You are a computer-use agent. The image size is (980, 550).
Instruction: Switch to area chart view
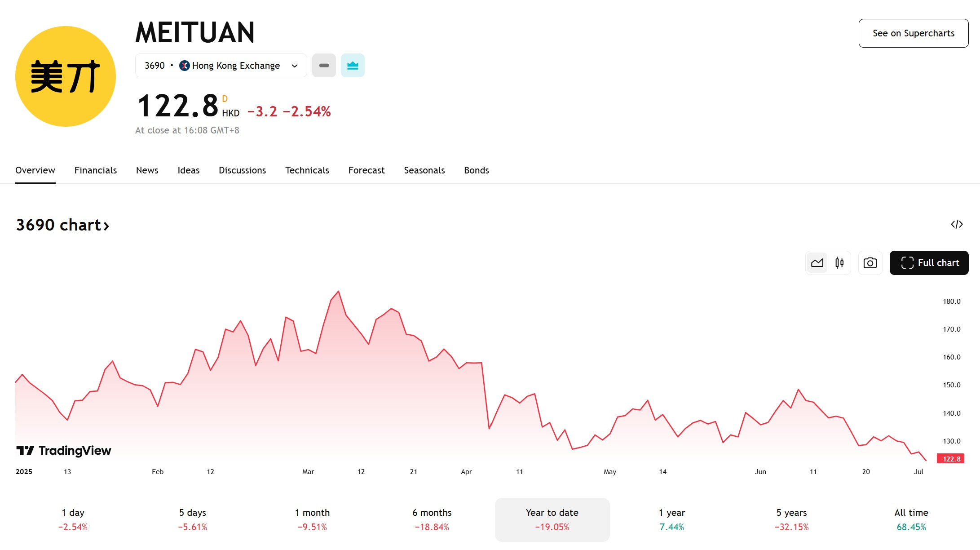(x=817, y=263)
